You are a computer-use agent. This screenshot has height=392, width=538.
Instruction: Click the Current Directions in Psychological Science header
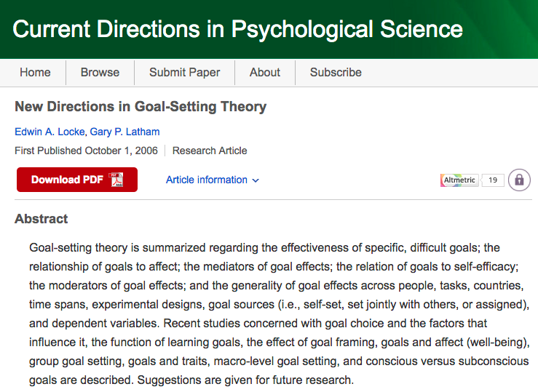pos(237,29)
